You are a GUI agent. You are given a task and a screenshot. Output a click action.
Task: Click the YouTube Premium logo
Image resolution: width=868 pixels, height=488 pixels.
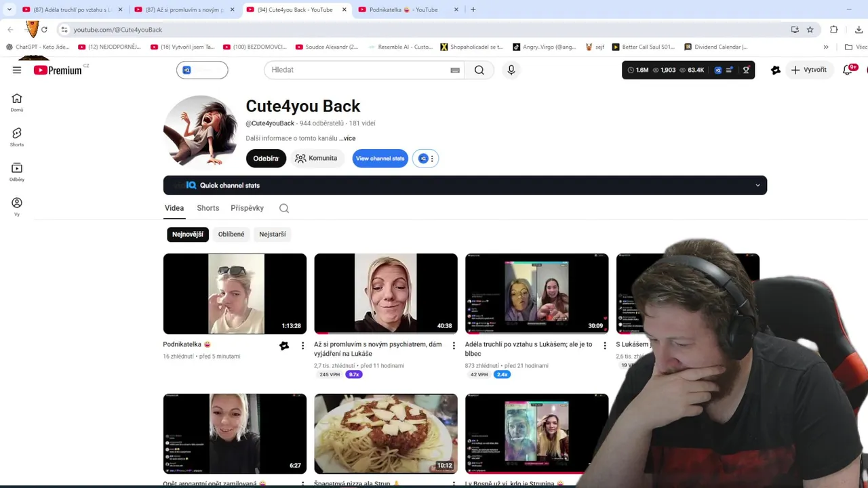pyautogui.click(x=58, y=70)
